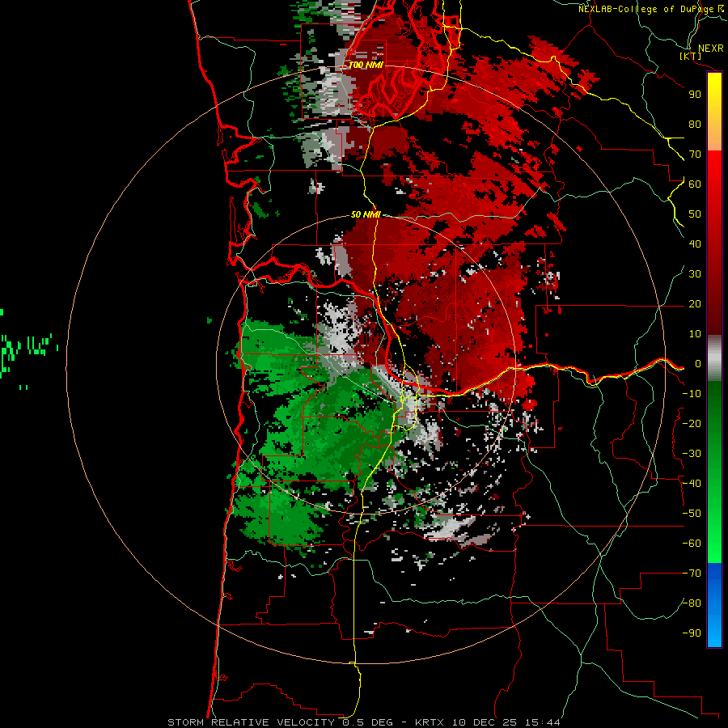Click the KRTX radar site identifier

(x=429, y=722)
